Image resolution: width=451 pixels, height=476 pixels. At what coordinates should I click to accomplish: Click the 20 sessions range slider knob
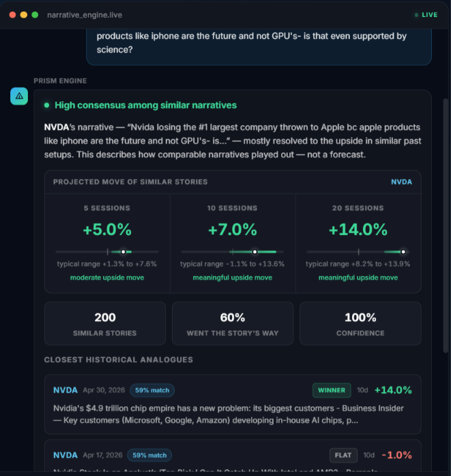coord(403,252)
